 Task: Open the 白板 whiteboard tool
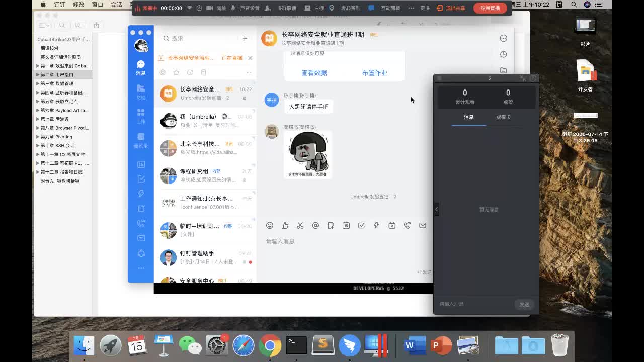pos(314,8)
